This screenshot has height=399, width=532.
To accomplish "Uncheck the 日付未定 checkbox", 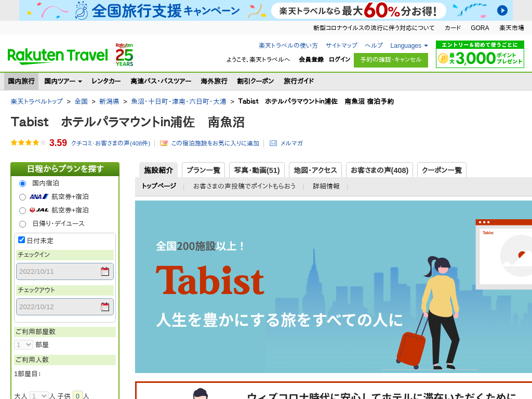I will 21,240.
